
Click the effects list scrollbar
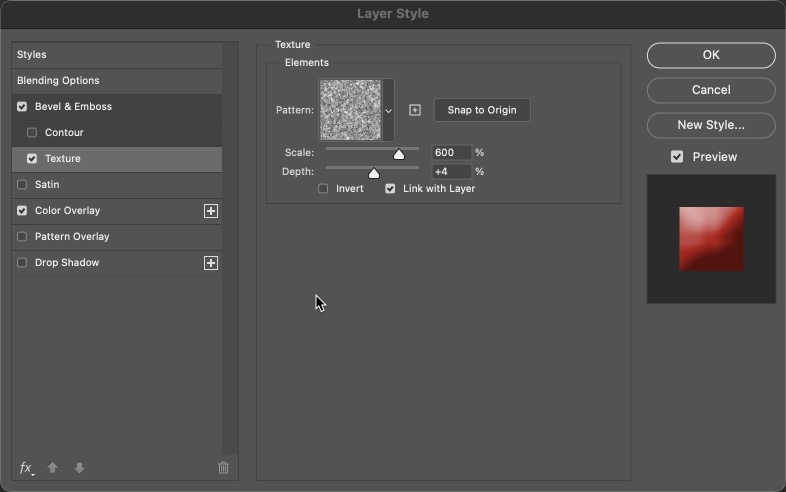coord(230,248)
